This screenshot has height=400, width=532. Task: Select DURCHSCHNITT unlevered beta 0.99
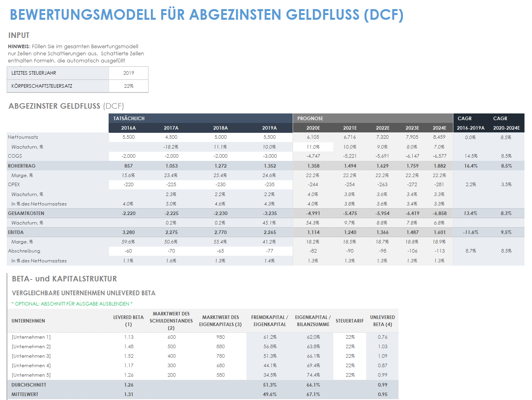pyautogui.click(x=382, y=385)
